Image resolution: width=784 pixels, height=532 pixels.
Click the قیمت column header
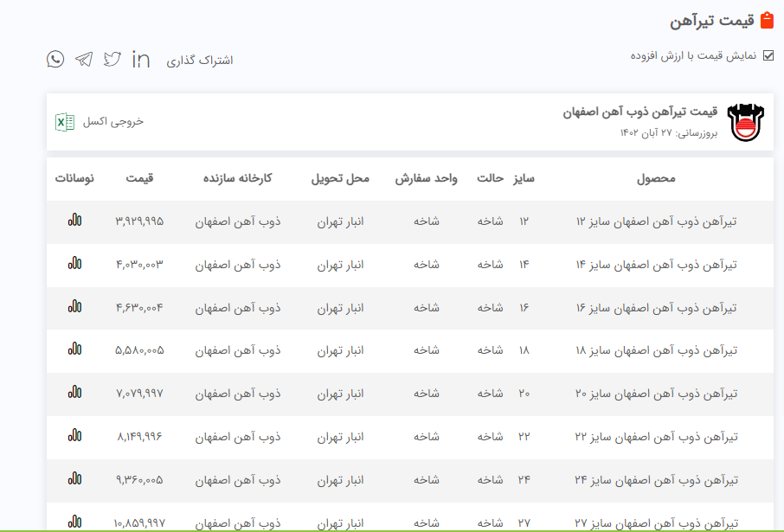138,178
